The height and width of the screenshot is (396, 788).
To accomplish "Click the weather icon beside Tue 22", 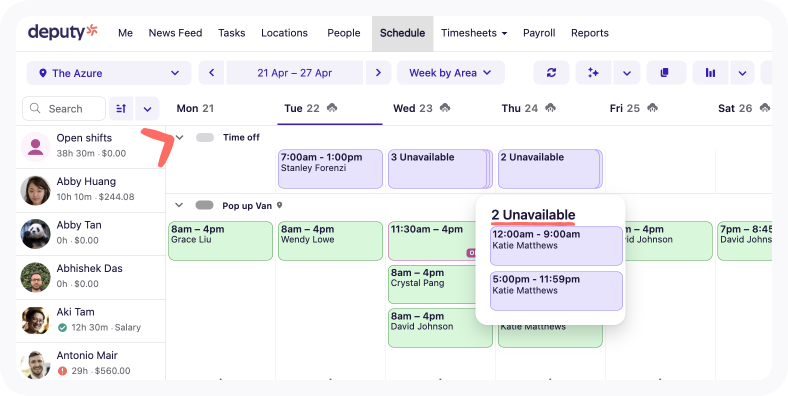I will click(x=332, y=108).
